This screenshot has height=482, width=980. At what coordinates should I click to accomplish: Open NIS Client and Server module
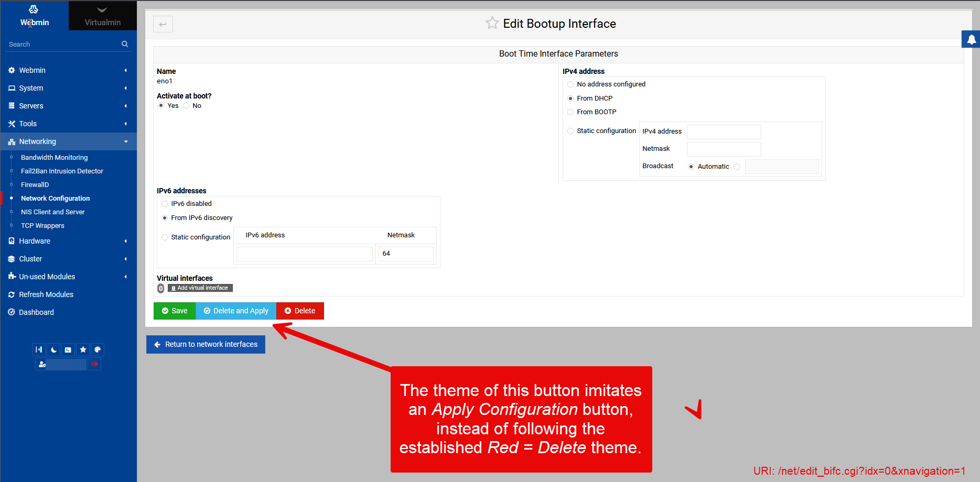tap(52, 212)
